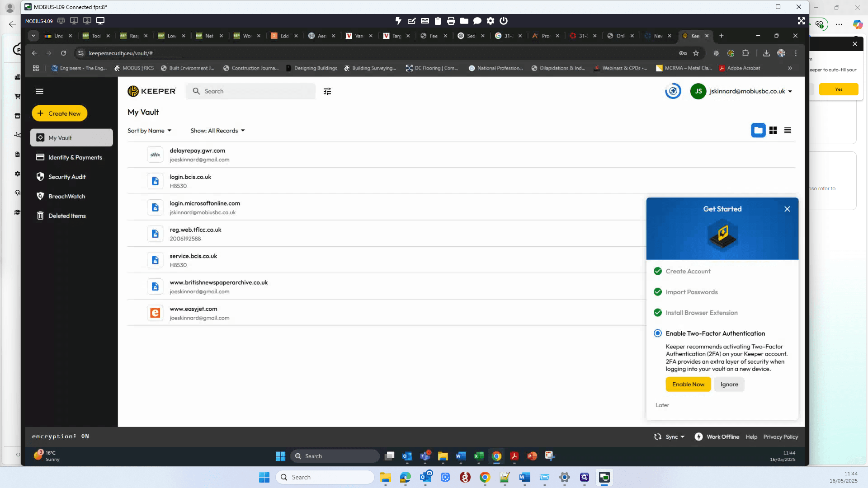The width and height of the screenshot is (868, 488).
Task: Bookmark this page with the star icon
Action: pos(696,53)
